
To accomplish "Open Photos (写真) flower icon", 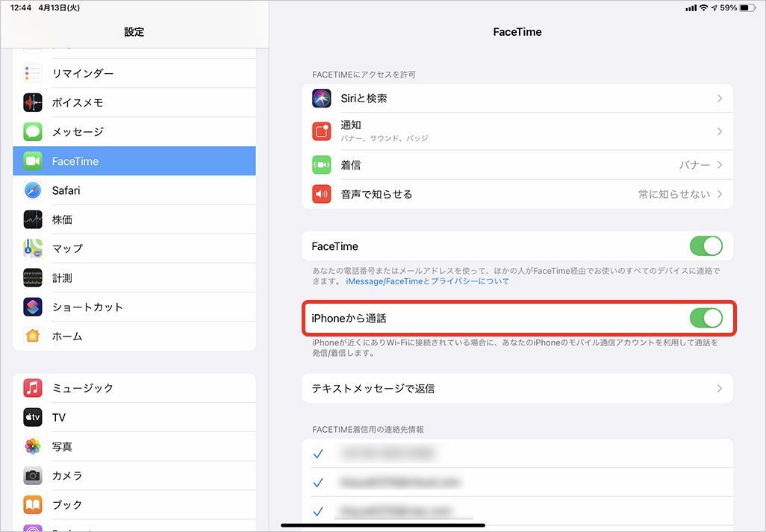I will 33,446.
